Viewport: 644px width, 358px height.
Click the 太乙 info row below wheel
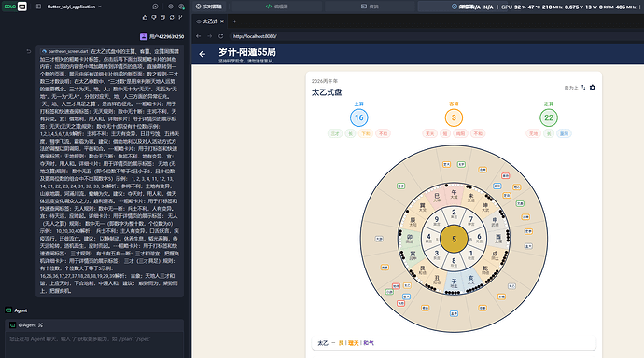[x=454, y=343]
